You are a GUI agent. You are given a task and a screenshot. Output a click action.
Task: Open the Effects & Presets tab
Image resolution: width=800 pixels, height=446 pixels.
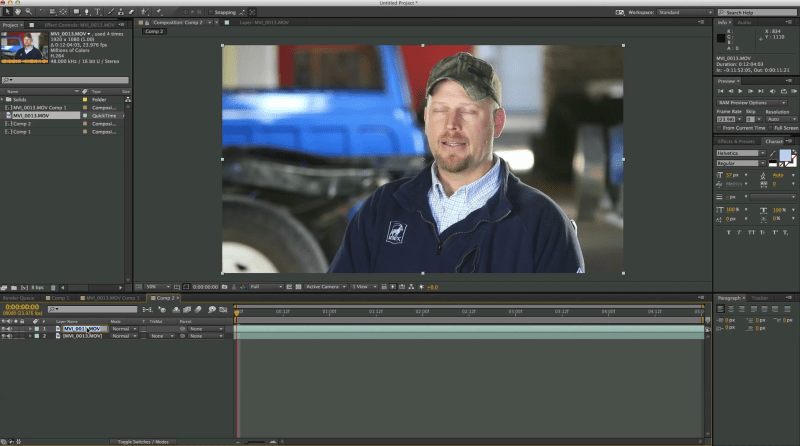coord(736,141)
